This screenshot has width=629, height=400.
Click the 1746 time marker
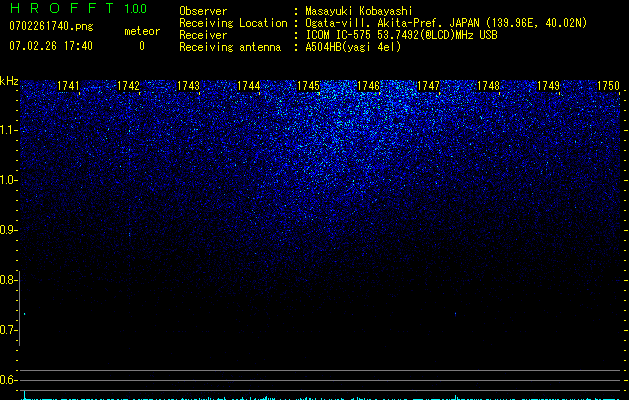click(369, 86)
